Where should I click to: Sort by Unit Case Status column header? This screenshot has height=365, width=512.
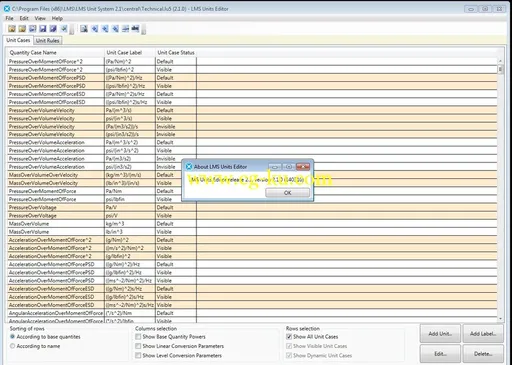pyautogui.click(x=176, y=53)
